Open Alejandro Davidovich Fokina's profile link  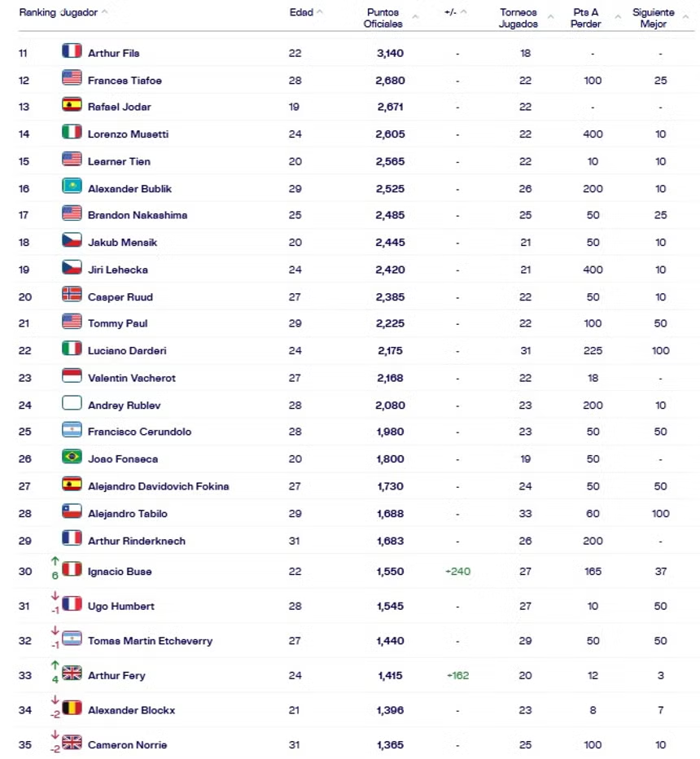pos(159,486)
